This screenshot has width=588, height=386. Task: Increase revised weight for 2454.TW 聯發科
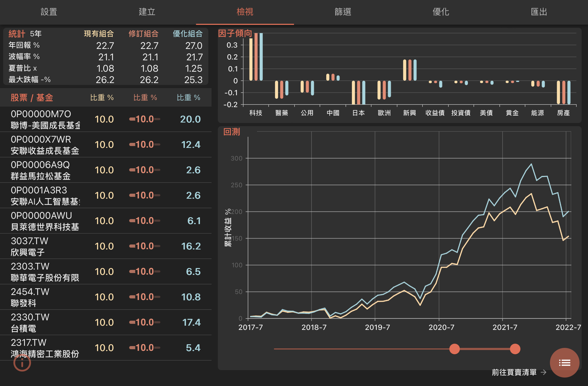point(158,297)
